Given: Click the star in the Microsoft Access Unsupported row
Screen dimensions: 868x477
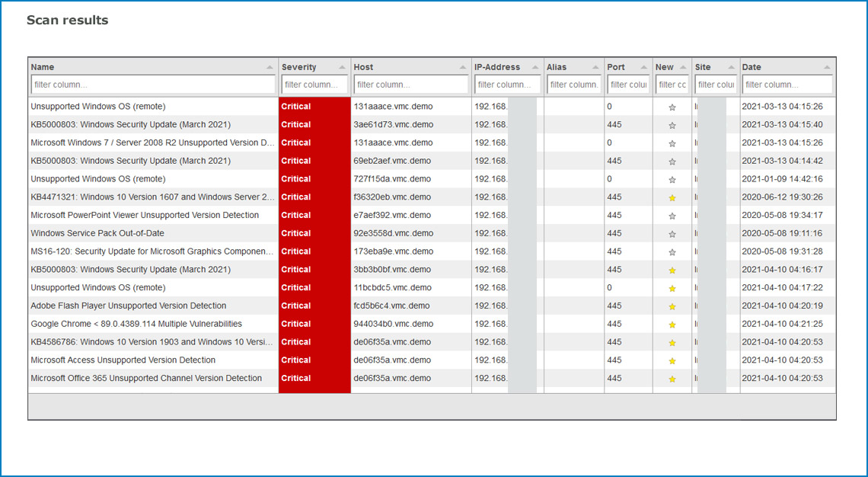Looking at the screenshot, I should (x=672, y=360).
